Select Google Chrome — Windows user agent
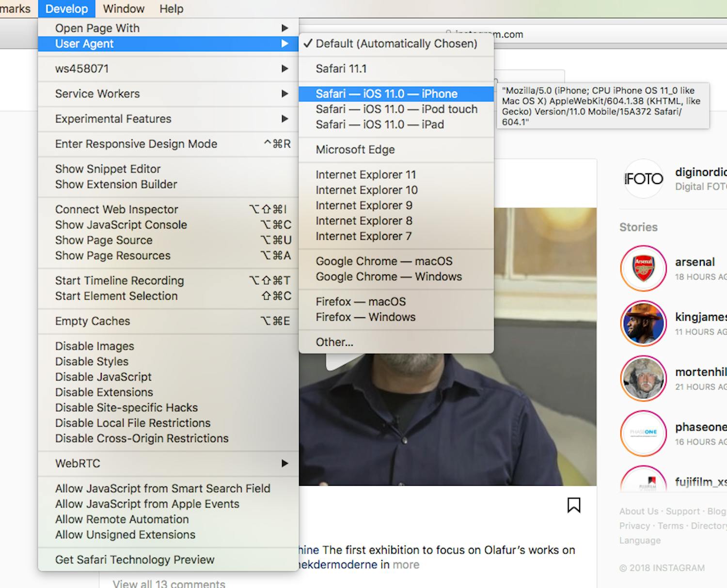The width and height of the screenshot is (727, 588). click(x=389, y=277)
